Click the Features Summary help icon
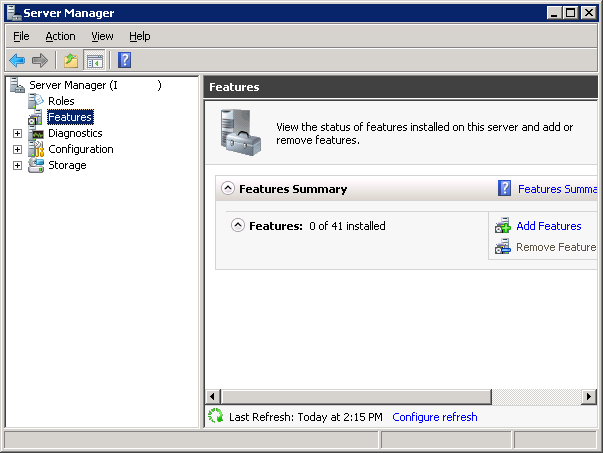Viewport: 603px width, 453px height. click(504, 188)
